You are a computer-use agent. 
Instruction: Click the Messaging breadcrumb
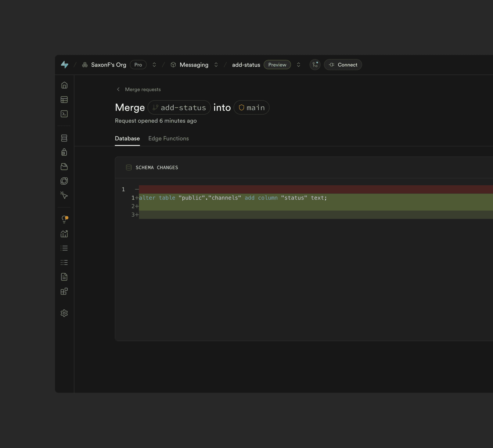[194, 65]
